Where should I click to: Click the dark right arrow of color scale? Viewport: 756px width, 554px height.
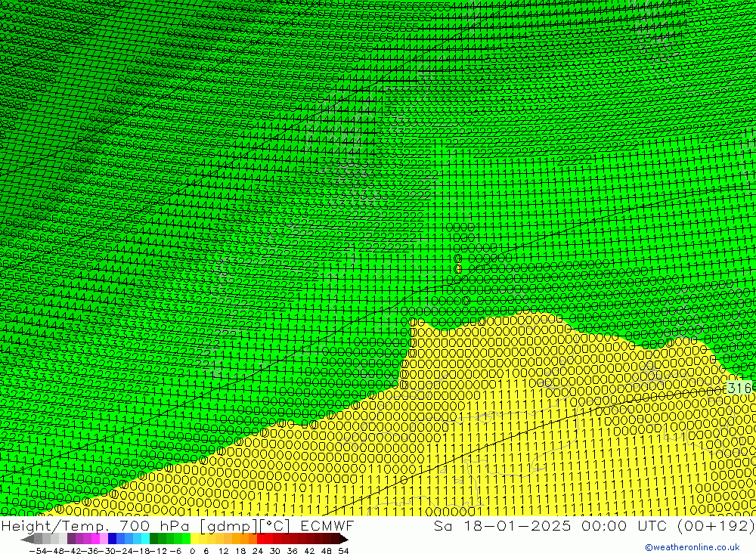(x=344, y=539)
